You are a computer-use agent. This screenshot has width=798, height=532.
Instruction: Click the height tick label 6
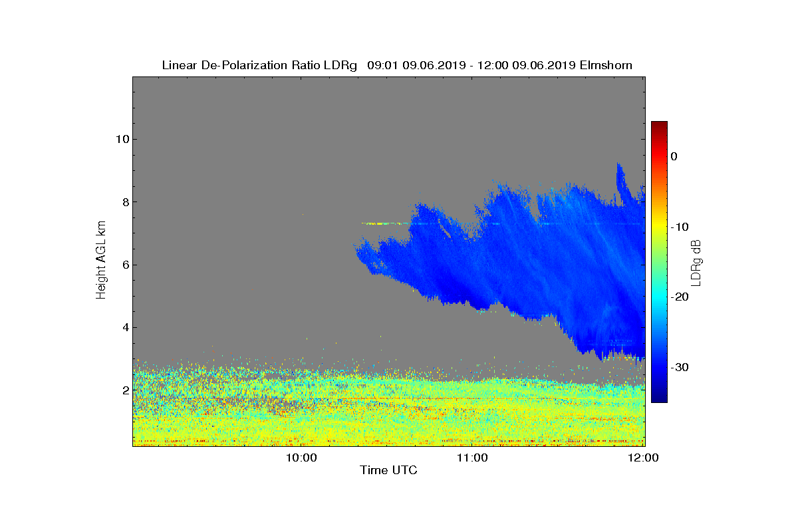[x=124, y=265]
